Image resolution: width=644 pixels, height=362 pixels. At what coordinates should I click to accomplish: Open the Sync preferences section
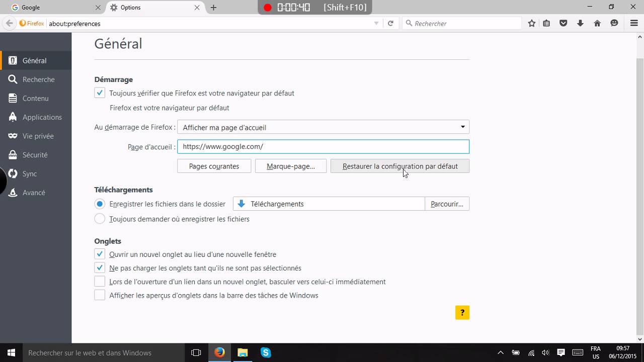36,174
